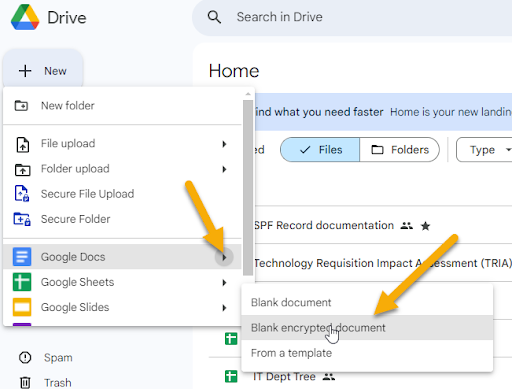Select the New folder menu entry
This screenshot has width=512, height=389.
tap(122, 106)
